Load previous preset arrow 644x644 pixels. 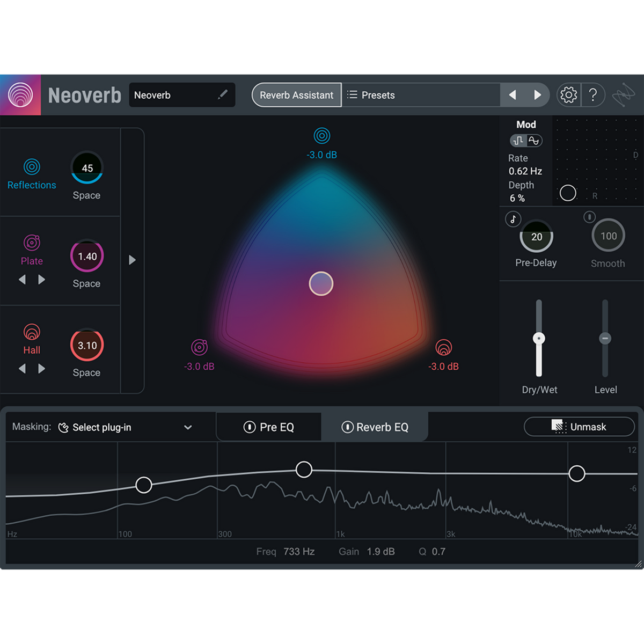coord(513,95)
